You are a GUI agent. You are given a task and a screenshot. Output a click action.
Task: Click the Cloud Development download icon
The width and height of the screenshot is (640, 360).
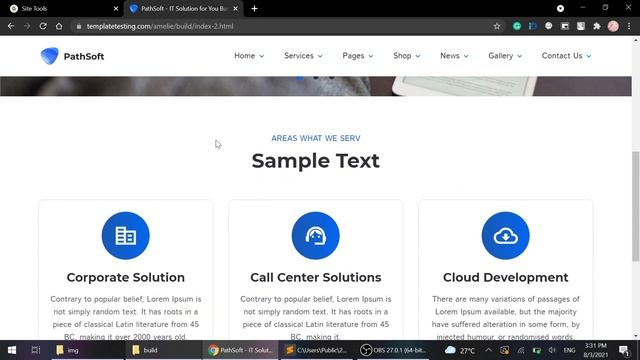click(x=505, y=236)
